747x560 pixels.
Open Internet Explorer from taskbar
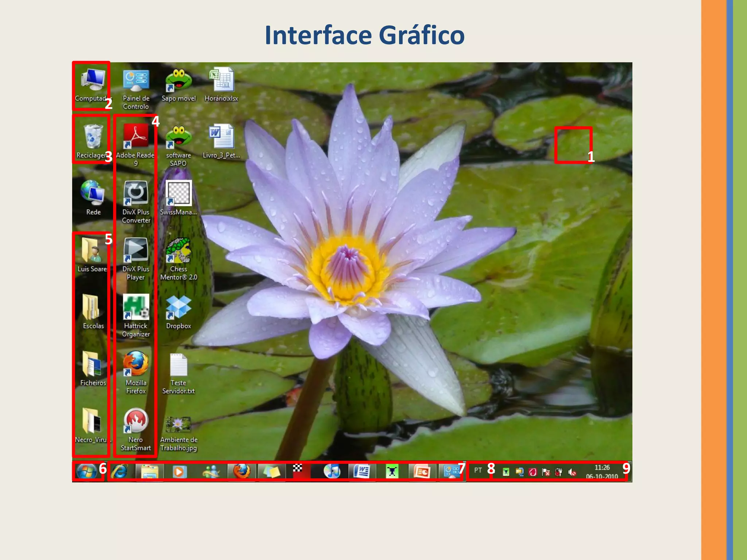point(119,472)
